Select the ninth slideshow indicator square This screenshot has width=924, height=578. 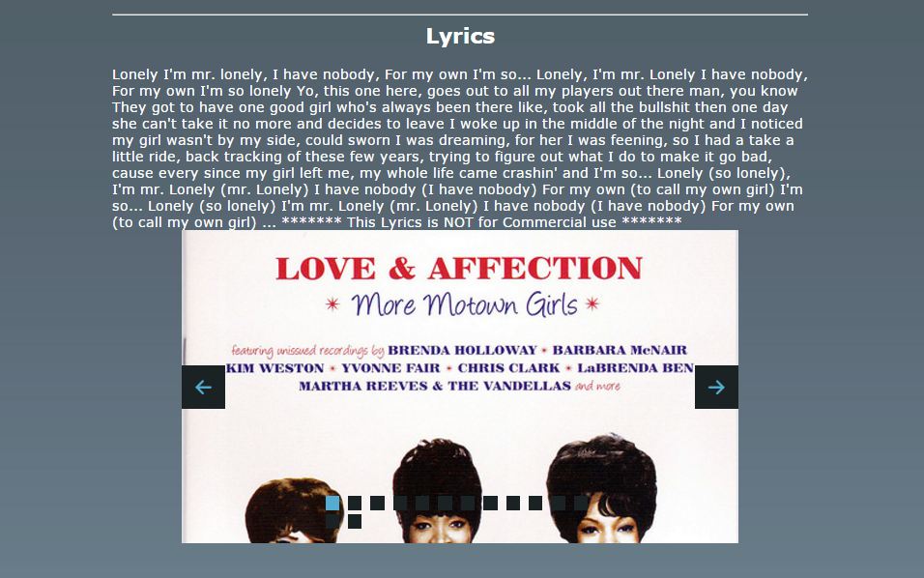[513, 504]
